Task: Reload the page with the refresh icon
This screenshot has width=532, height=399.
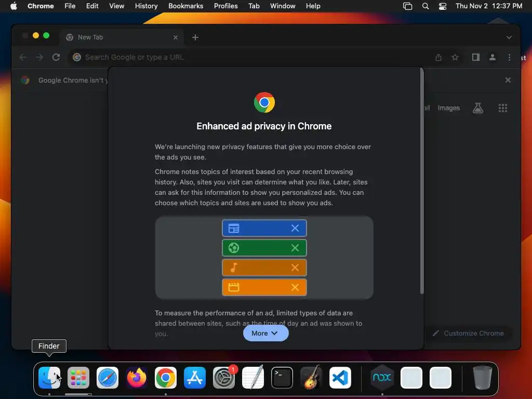Action: (x=56, y=57)
